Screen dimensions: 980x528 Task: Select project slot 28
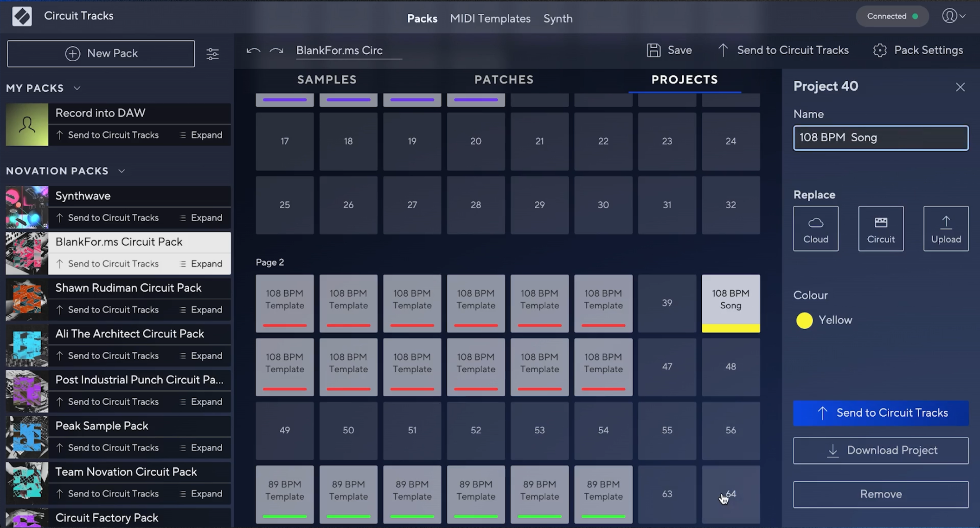click(x=476, y=205)
